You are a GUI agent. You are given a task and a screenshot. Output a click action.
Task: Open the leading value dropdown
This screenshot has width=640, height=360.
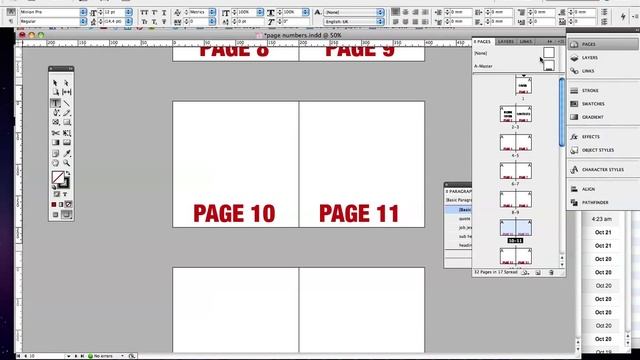[x=129, y=21]
